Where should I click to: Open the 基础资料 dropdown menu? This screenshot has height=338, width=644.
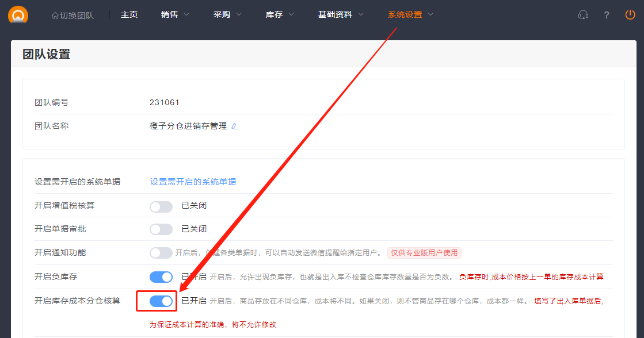(x=341, y=15)
